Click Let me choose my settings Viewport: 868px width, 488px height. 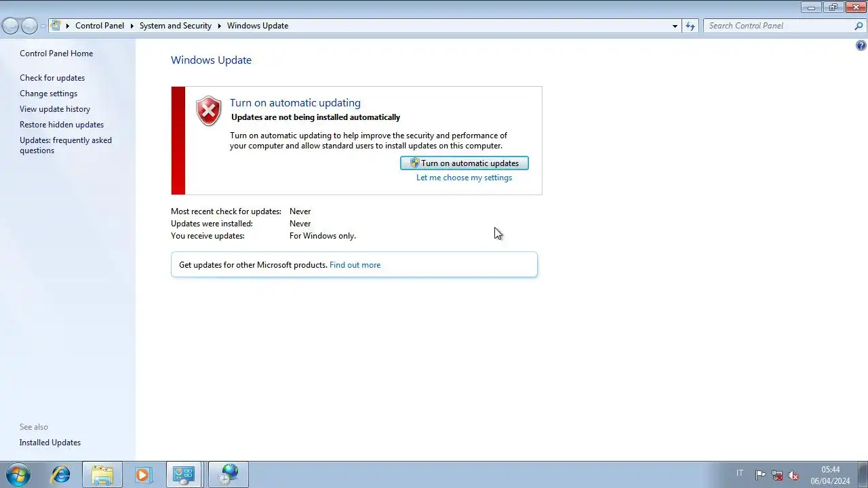pos(465,178)
